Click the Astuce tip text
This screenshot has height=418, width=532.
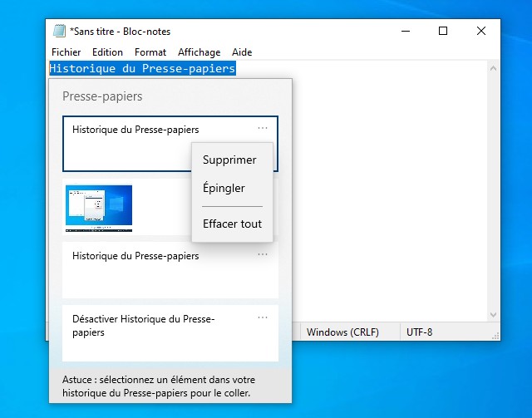click(159, 386)
